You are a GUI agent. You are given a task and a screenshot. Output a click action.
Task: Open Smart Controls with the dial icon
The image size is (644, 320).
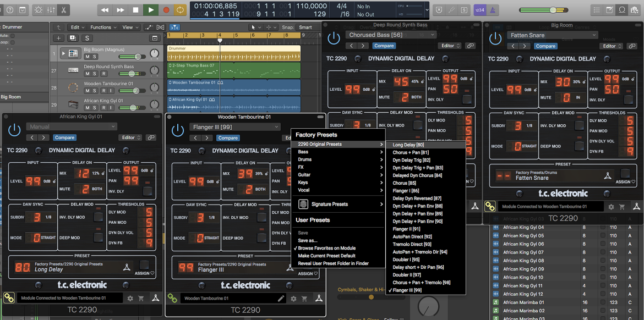point(39,9)
